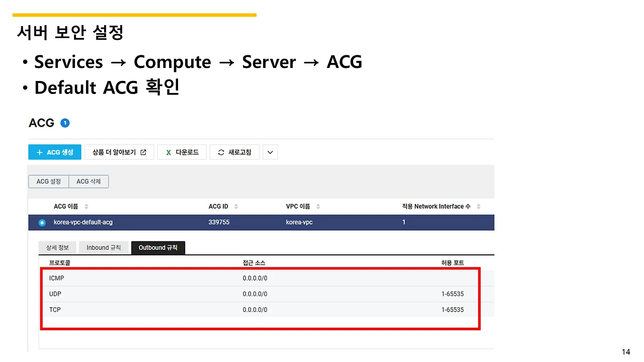Image resolution: width=644 pixels, height=362 pixels.
Task: Sort by ACG 이름 column arrows
Action: click(86, 207)
